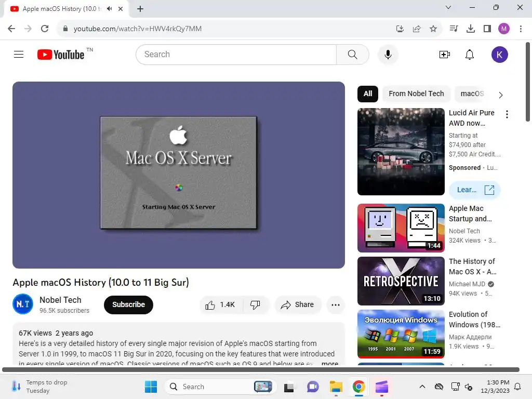
Task: Switch to the Apple macOS History tab
Action: pos(61,9)
